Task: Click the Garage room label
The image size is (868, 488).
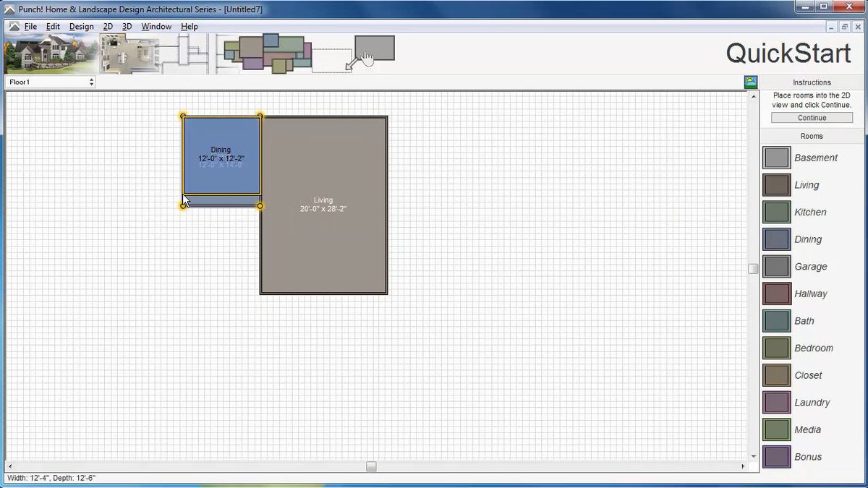Action: click(x=811, y=266)
